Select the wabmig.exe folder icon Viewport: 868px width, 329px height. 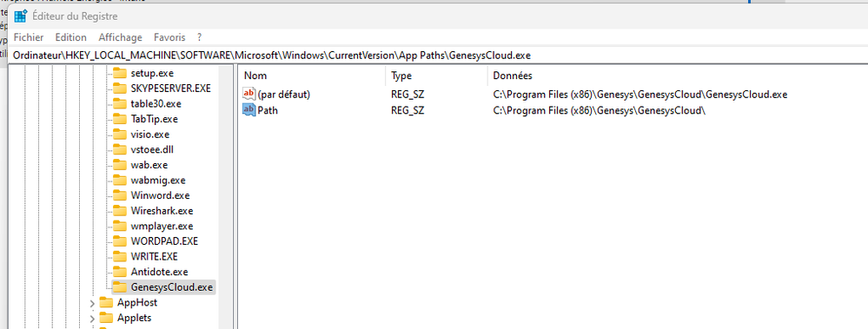point(120,180)
